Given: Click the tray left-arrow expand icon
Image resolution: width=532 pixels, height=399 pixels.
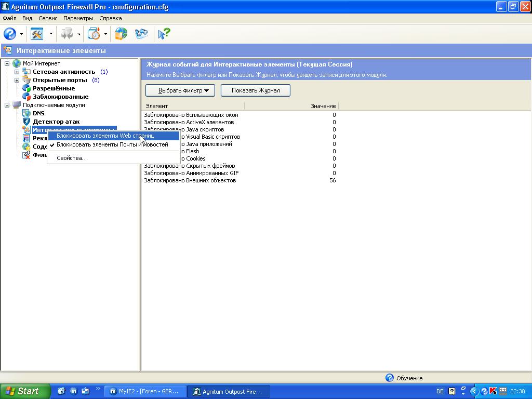Looking at the screenshot, I should [474, 391].
